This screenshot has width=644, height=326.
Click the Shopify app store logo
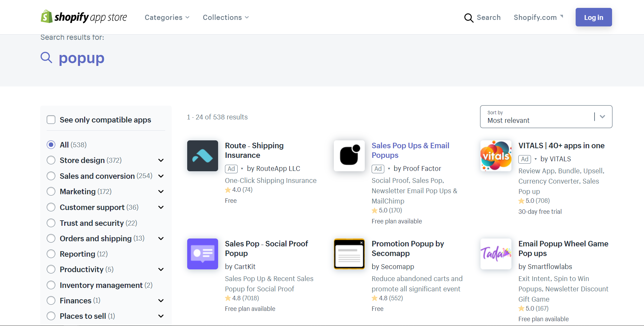pos(83,17)
